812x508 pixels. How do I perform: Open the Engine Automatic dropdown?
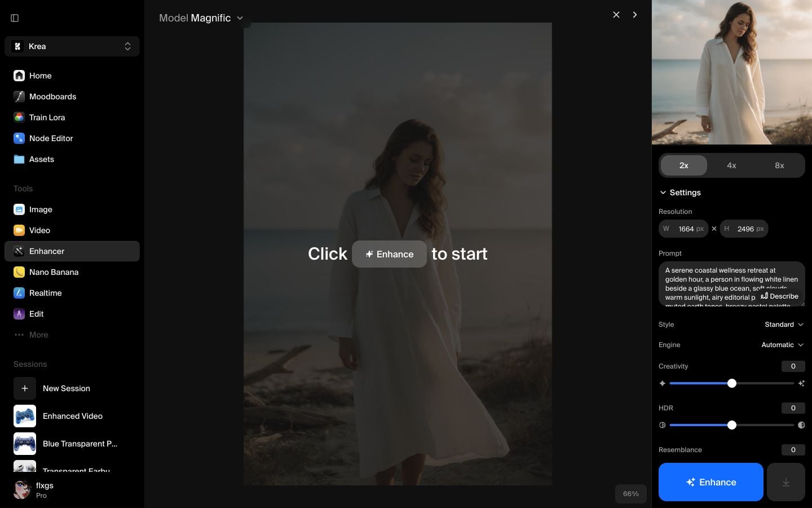783,345
